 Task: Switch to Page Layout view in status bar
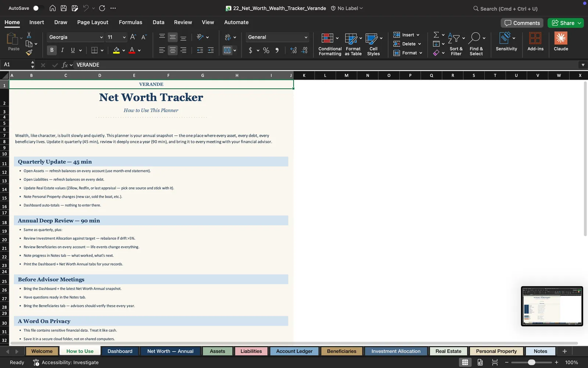coord(480,362)
